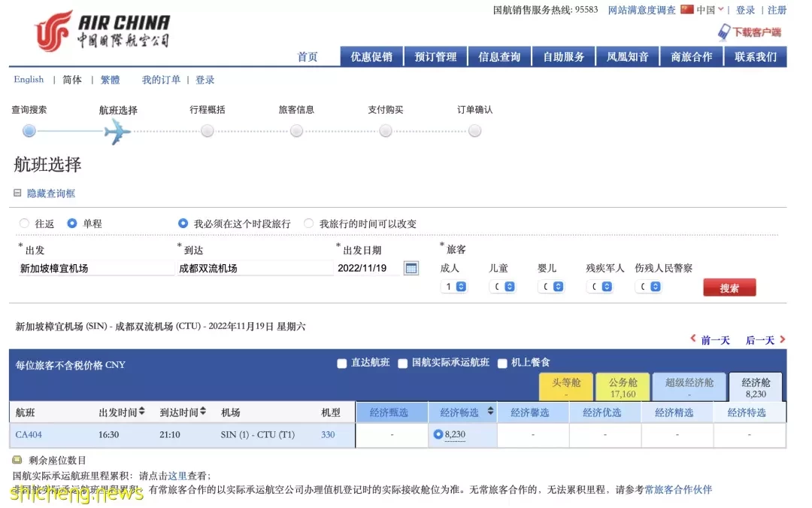Click the 剩余座位数目 seat icon
Screen dimensions: 812x508
[17, 460]
